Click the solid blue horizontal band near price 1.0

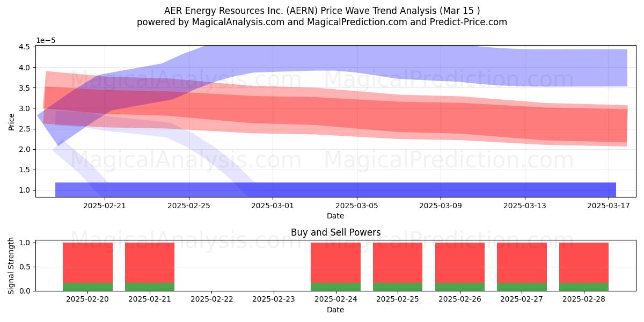click(335, 189)
